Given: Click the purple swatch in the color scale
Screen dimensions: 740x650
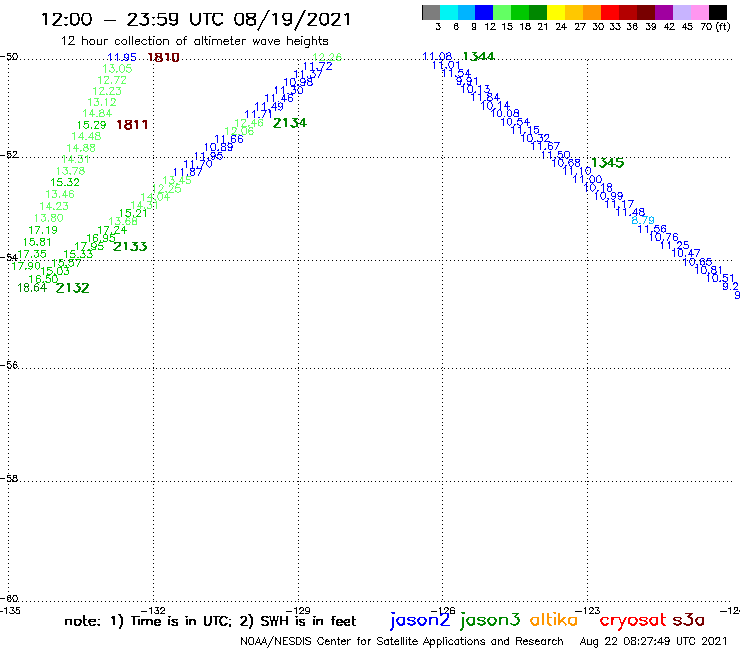Looking at the screenshot, I should [x=664, y=12].
